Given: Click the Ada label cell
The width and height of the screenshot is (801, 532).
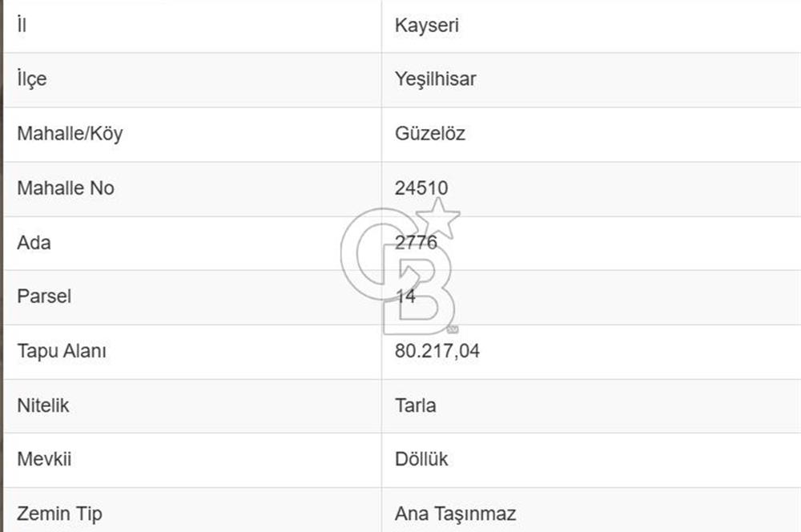Looking at the screenshot, I should point(34,242).
